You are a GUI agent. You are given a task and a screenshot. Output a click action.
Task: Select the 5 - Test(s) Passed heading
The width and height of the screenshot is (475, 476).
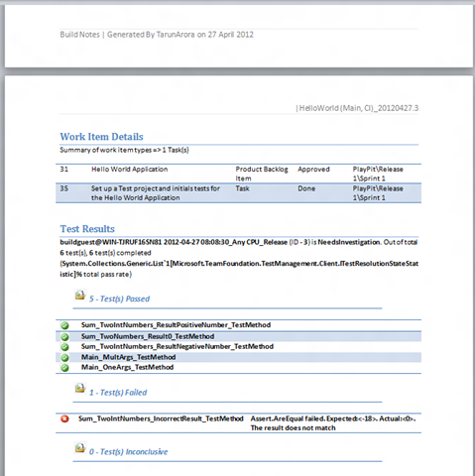tap(119, 298)
